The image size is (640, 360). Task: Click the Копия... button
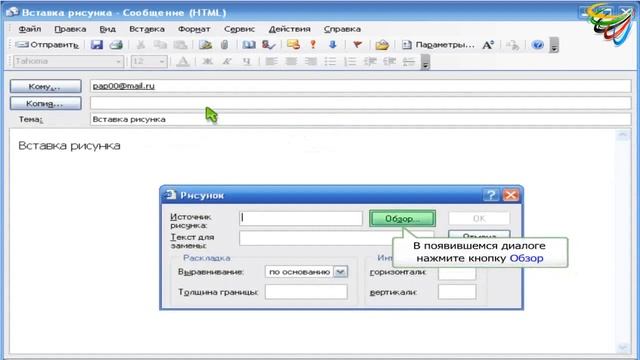(45, 103)
